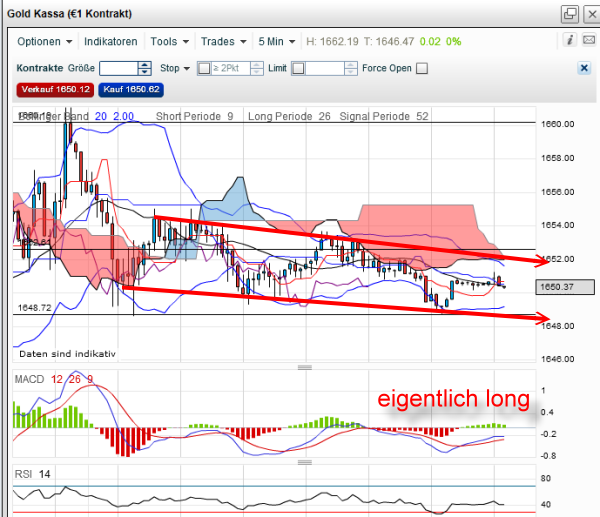Click the Gold Kassa window title
The image size is (600, 517).
click(69, 14)
